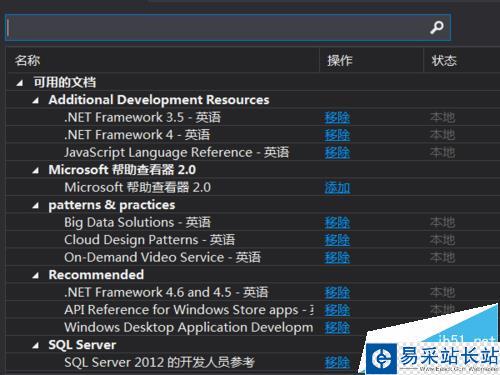Screen dimensions: 500x375
Task: Click 本地 status of .NET Framework 3.5
Action: pos(442,118)
